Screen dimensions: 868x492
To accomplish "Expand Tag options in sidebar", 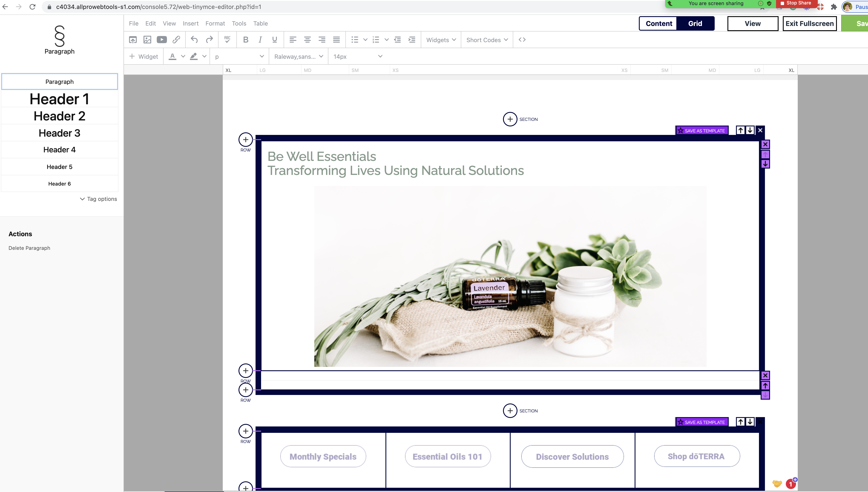I will (98, 199).
